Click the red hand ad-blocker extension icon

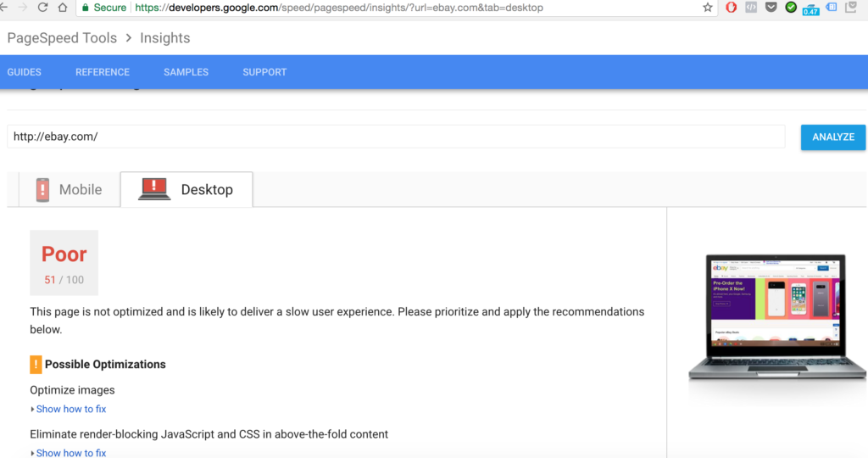[x=732, y=8]
